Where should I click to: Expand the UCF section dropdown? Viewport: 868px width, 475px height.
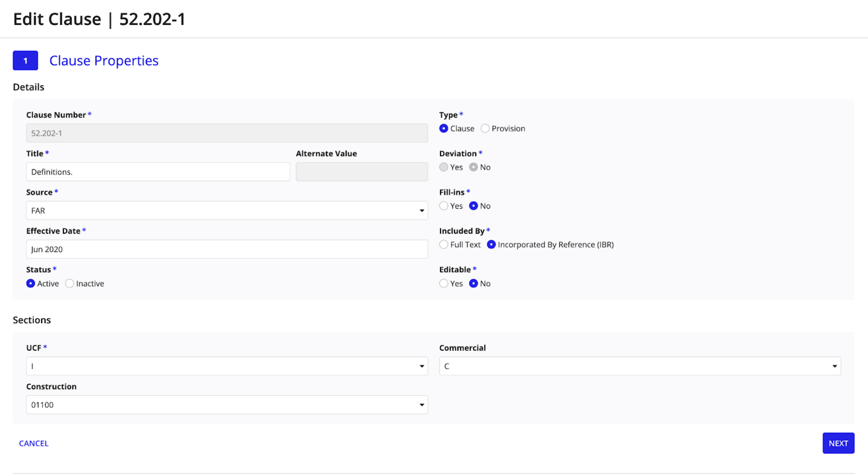click(227, 366)
